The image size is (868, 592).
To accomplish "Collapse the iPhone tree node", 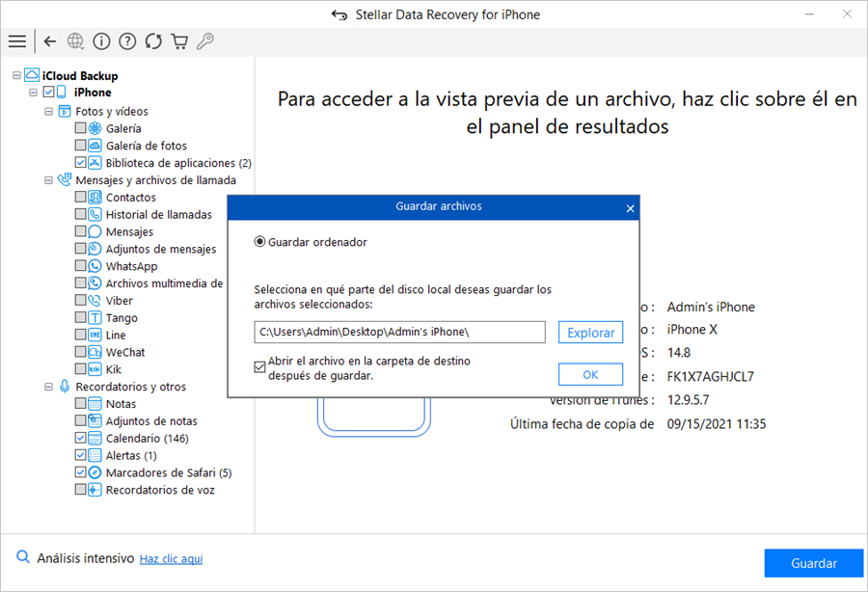I will (x=33, y=93).
